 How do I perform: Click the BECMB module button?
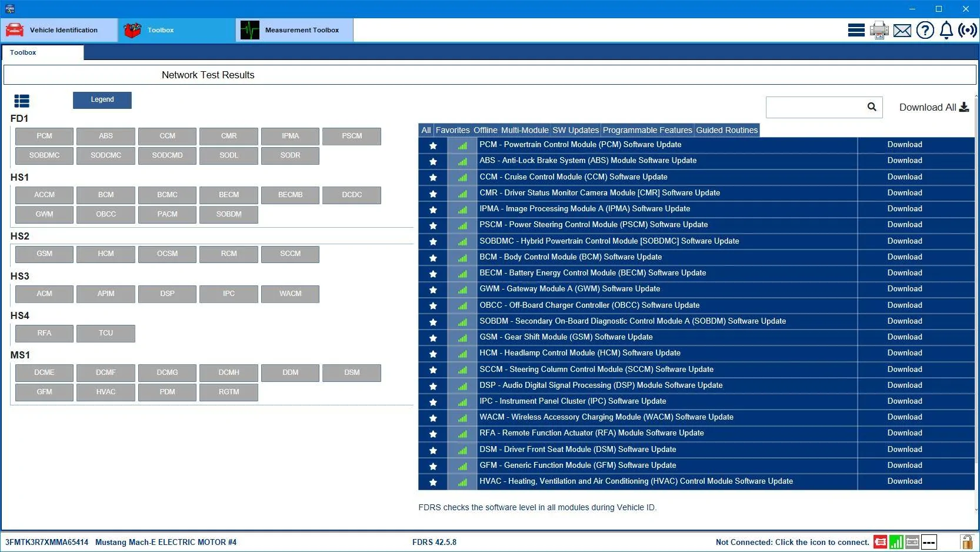coord(290,195)
